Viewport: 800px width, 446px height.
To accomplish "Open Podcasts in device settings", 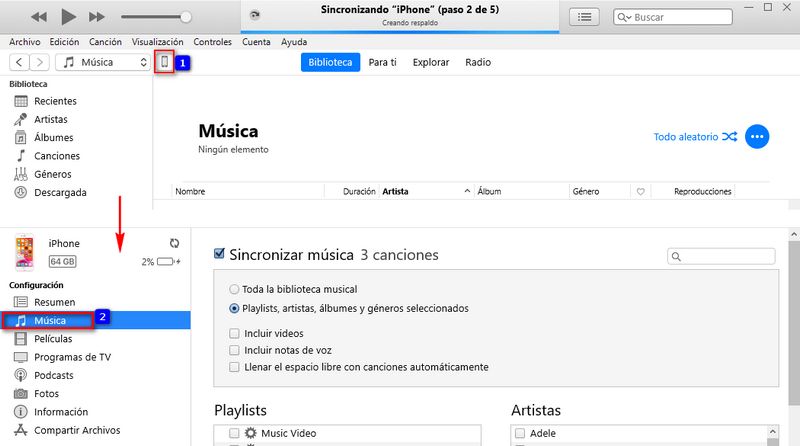I will 54,376.
